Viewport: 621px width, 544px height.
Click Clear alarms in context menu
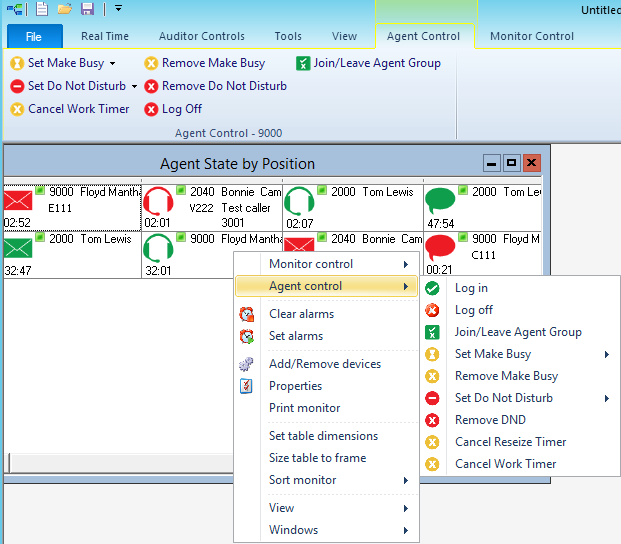click(301, 314)
